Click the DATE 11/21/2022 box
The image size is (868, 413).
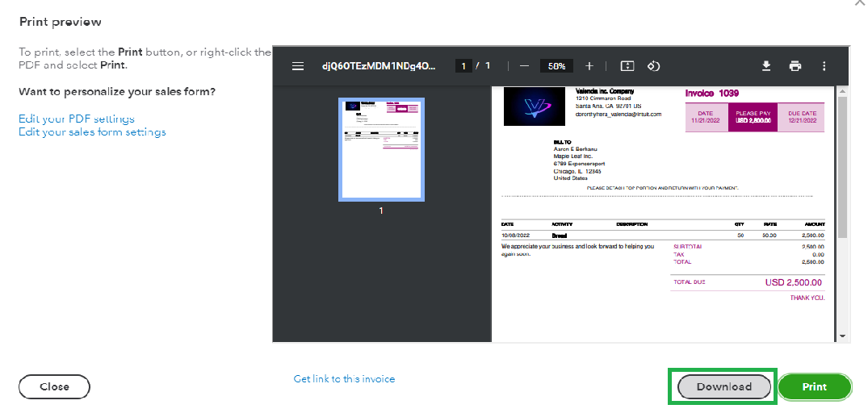[707, 117]
